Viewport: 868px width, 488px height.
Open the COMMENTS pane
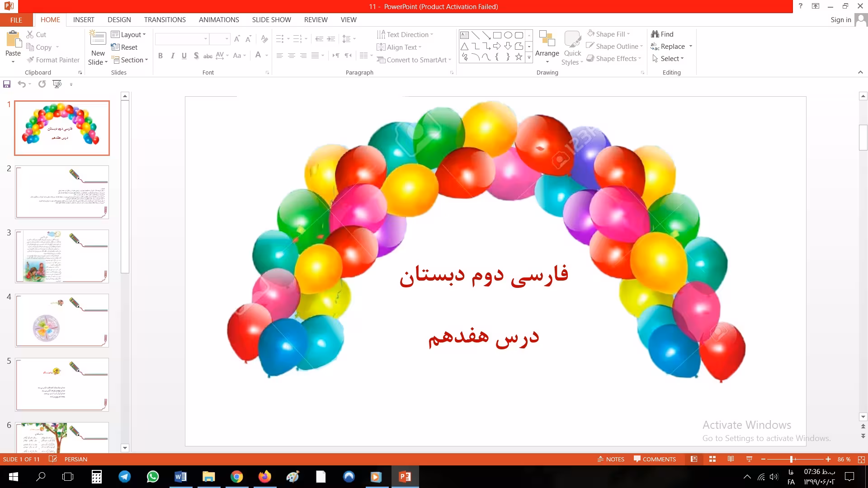click(655, 459)
